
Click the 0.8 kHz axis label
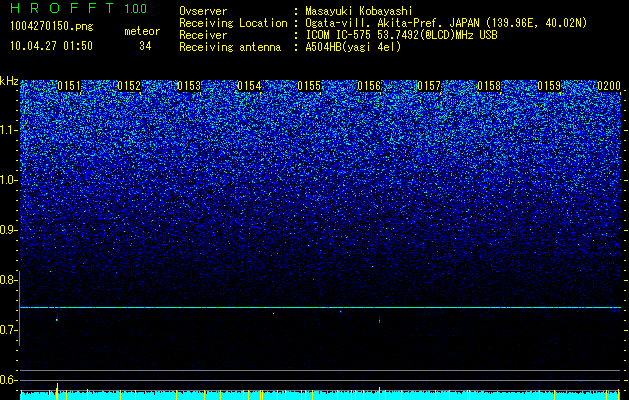(8, 280)
